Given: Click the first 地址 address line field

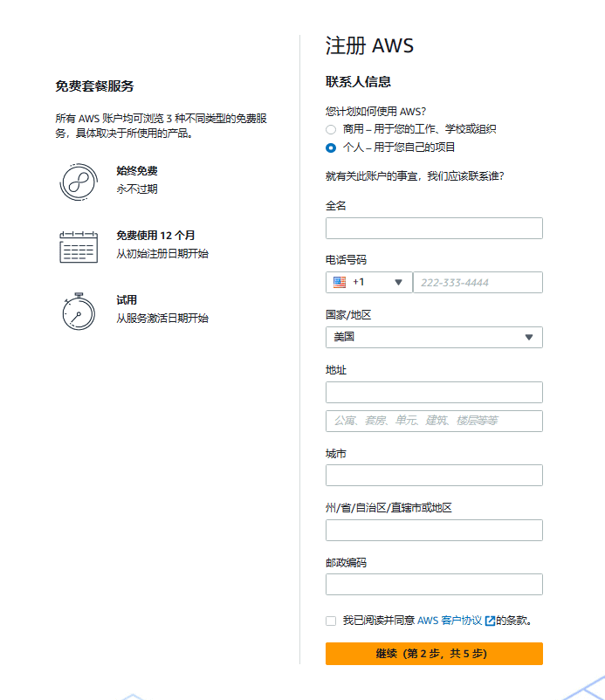Looking at the screenshot, I should [x=434, y=393].
